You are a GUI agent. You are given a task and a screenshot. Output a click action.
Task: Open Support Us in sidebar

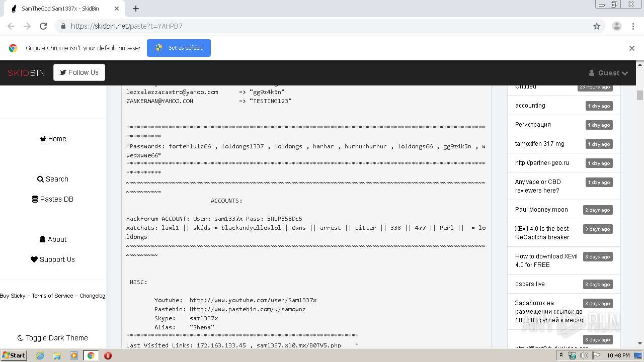click(x=53, y=259)
